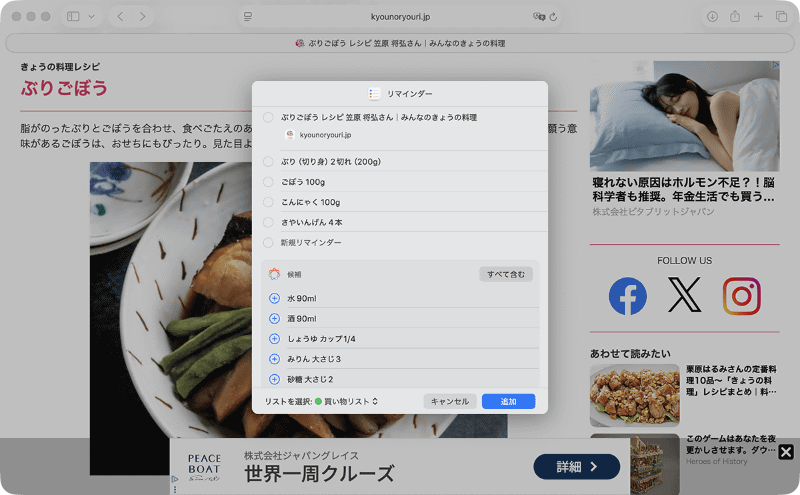
Task: Toggle the 新規リマインダー circle
Action: tap(268, 243)
